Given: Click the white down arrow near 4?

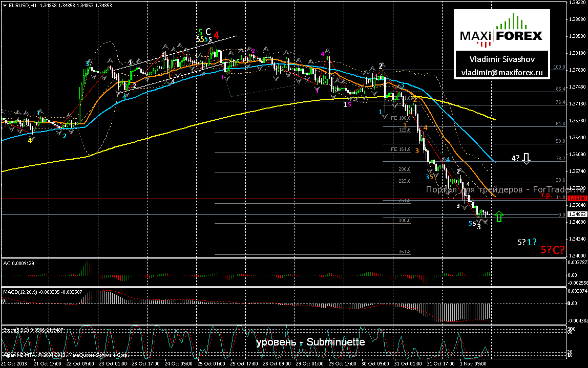Looking at the screenshot, I should 526,158.
